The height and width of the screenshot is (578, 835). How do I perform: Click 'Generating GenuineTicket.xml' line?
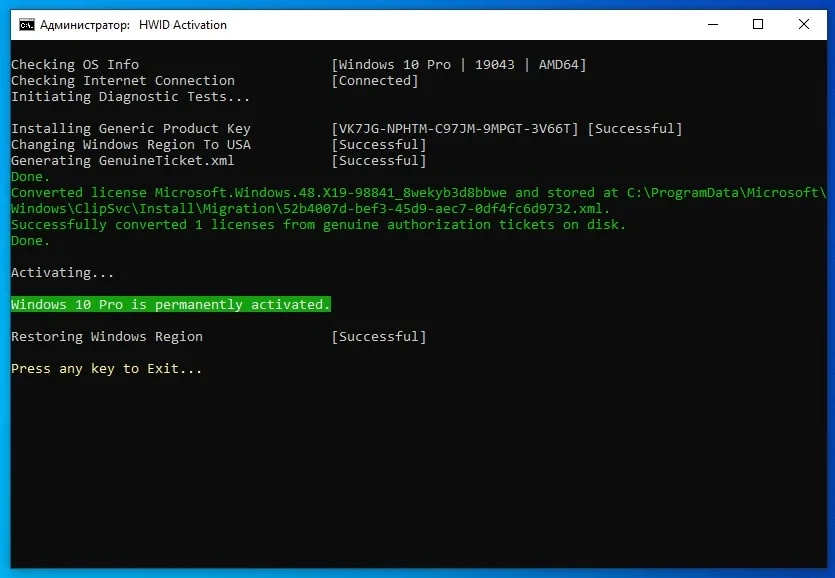pyautogui.click(x=122, y=160)
